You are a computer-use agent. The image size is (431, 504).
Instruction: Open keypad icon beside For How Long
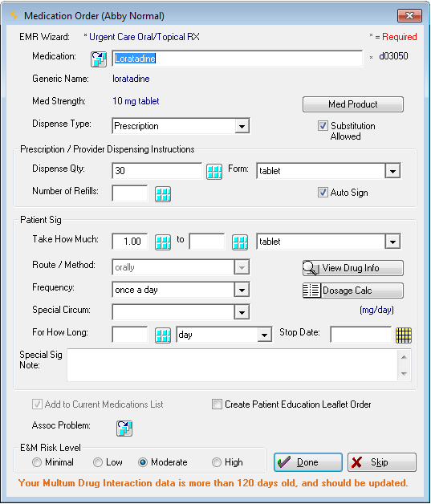163,335
